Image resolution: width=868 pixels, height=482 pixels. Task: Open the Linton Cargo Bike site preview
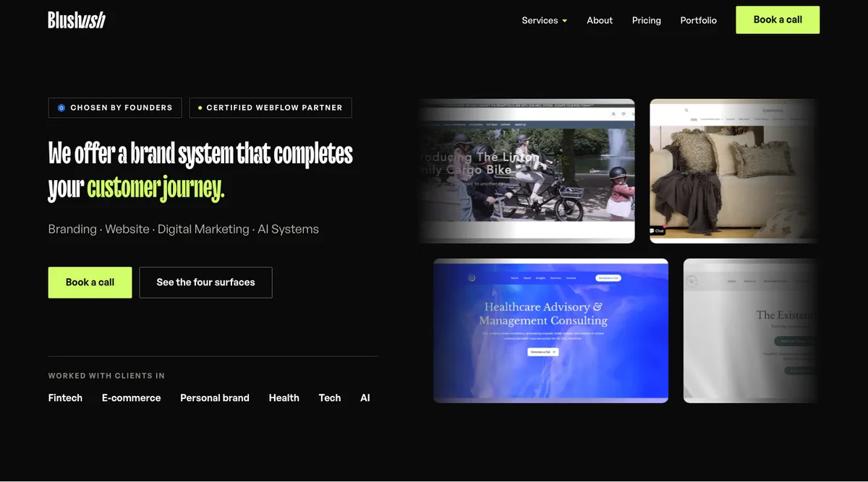point(526,171)
